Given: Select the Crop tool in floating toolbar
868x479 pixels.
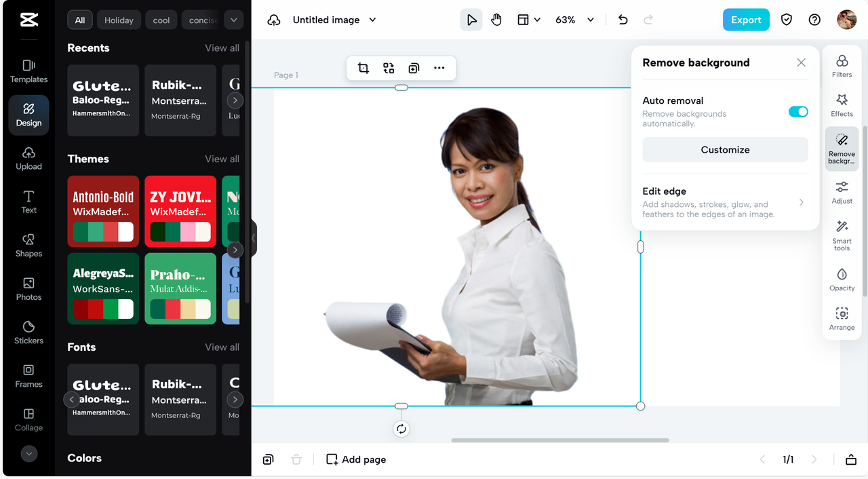Looking at the screenshot, I should pos(363,68).
